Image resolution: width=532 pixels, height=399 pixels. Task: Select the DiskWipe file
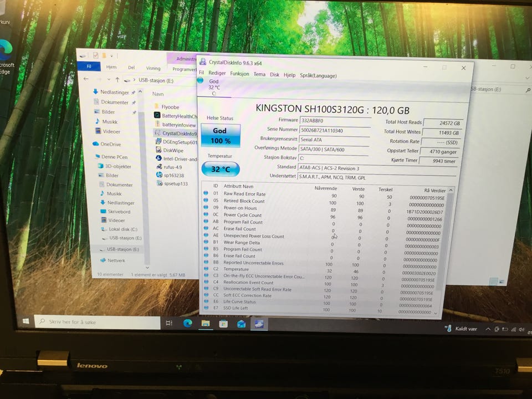[x=170, y=150]
